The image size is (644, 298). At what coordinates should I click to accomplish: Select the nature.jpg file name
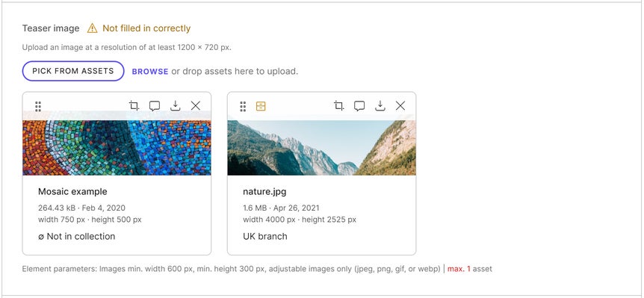[x=264, y=192]
